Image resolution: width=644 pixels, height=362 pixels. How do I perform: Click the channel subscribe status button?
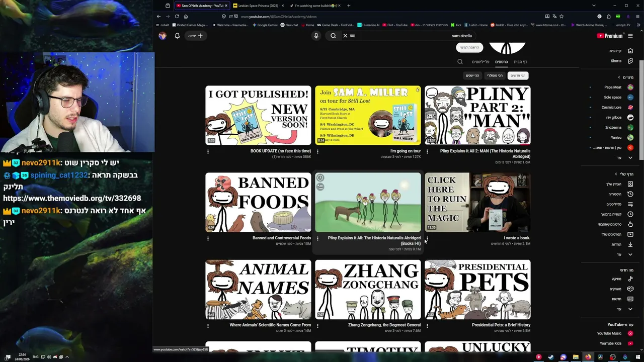[x=469, y=47]
